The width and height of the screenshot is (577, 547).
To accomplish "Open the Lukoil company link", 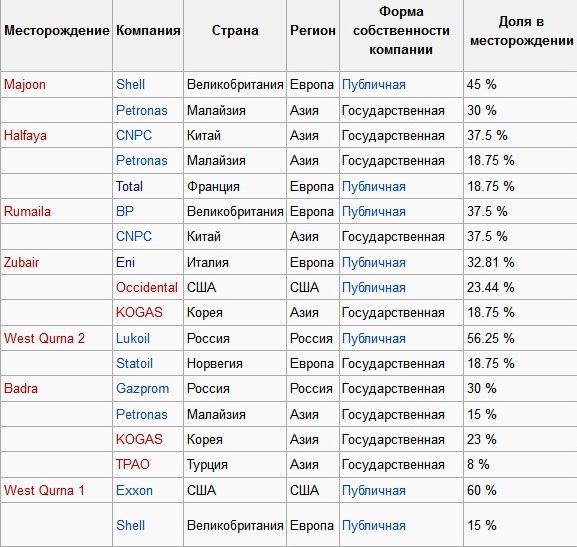I will (133, 338).
